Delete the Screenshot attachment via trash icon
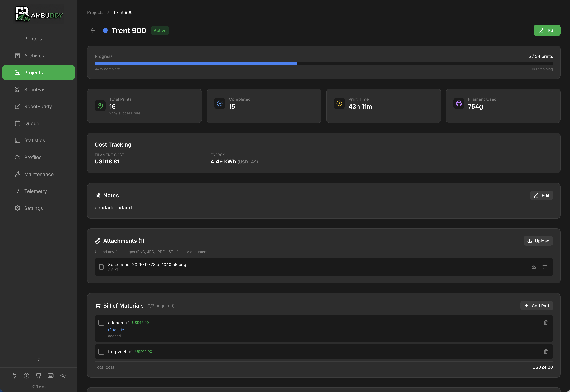This screenshot has height=392, width=570. click(544, 267)
